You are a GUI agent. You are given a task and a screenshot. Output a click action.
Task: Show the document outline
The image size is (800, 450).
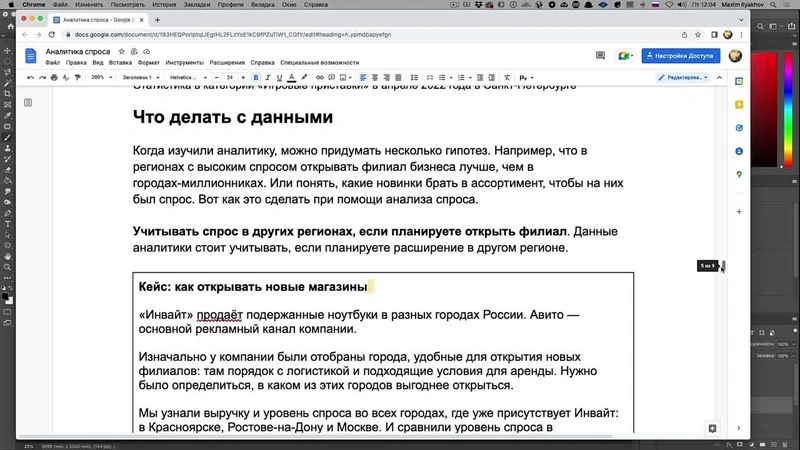pyautogui.click(x=28, y=103)
